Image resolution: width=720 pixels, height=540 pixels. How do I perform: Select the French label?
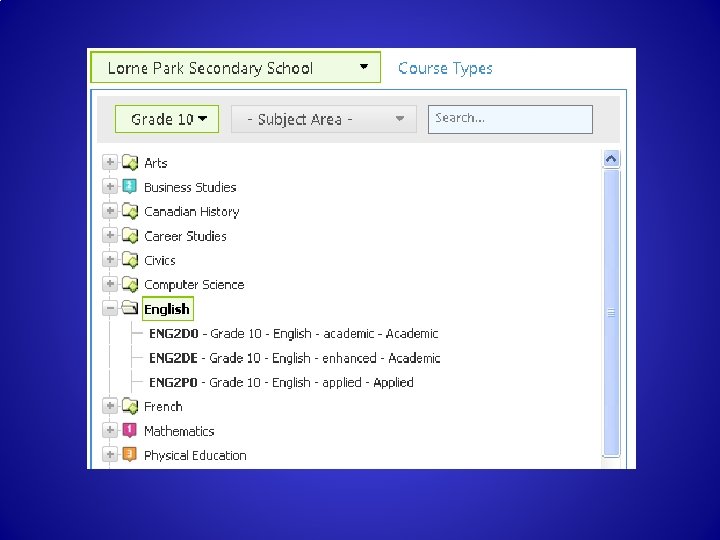[163, 407]
